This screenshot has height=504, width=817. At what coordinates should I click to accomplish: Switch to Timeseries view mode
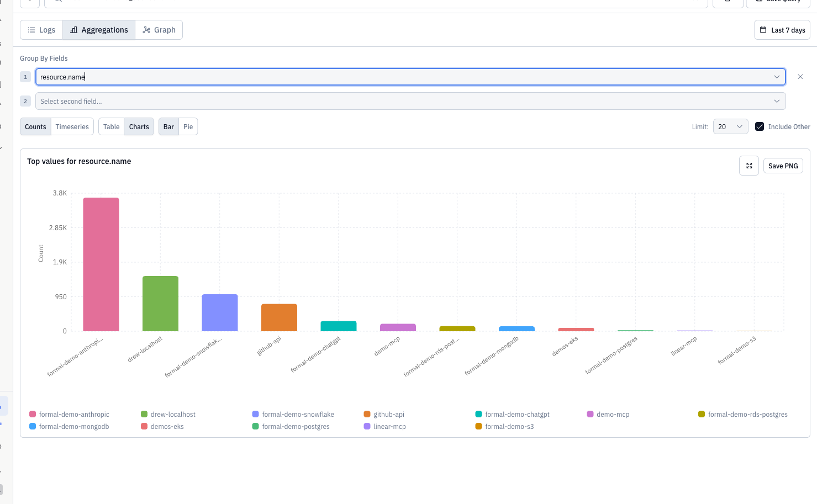click(72, 126)
